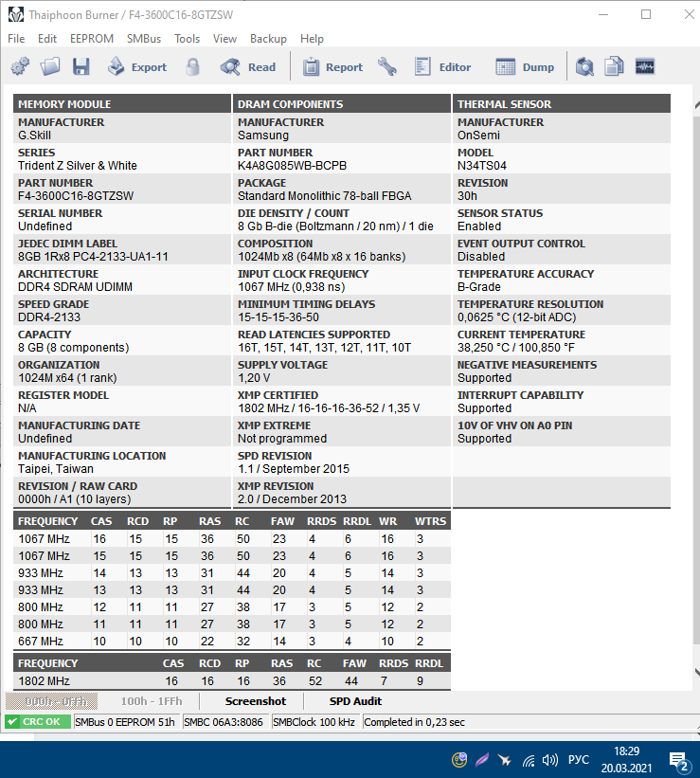700x778 pixels.
Task: Click the wrench tools icon
Action: point(387,67)
